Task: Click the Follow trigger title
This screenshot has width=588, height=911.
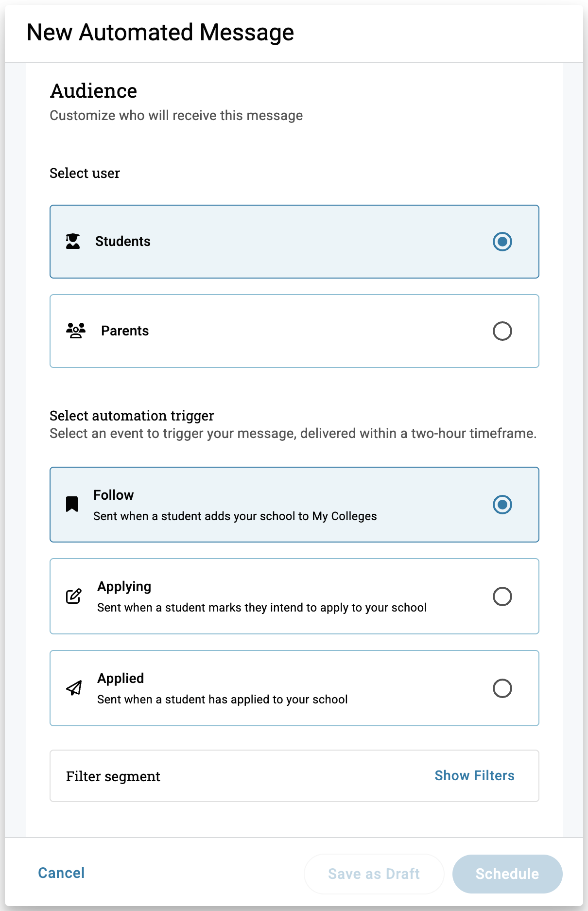Action: point(113,495)
